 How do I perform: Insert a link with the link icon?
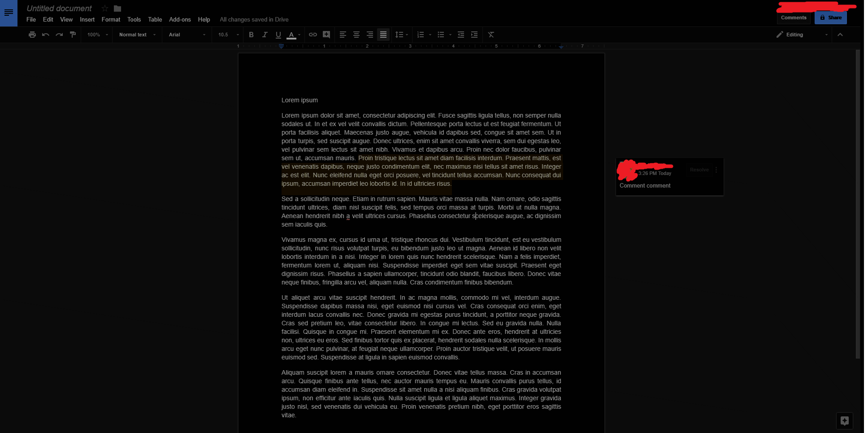tap(313, 35)
